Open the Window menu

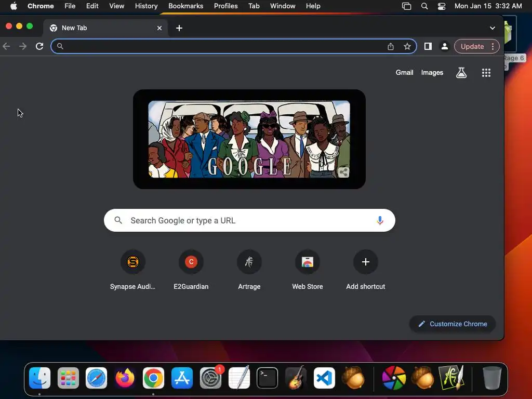283,6
